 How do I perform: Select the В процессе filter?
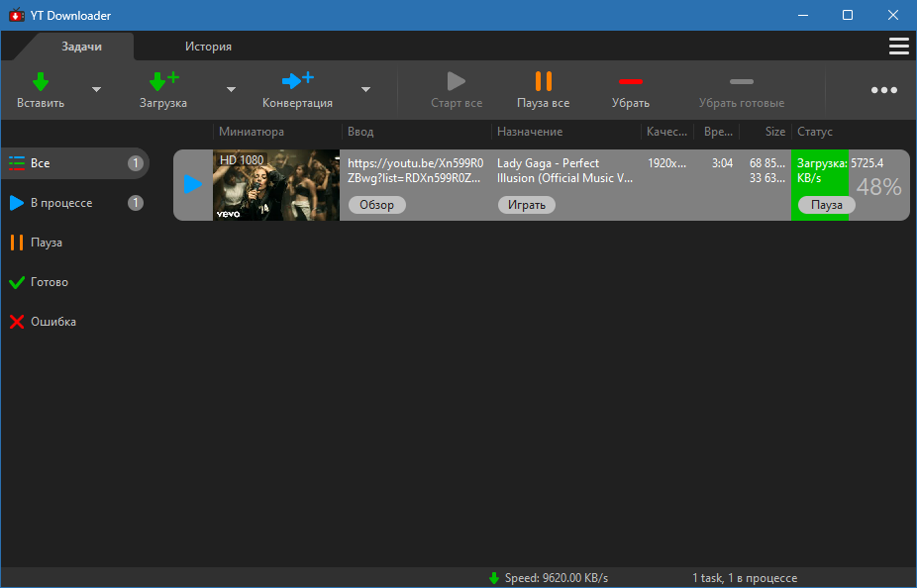click(75, 203)
